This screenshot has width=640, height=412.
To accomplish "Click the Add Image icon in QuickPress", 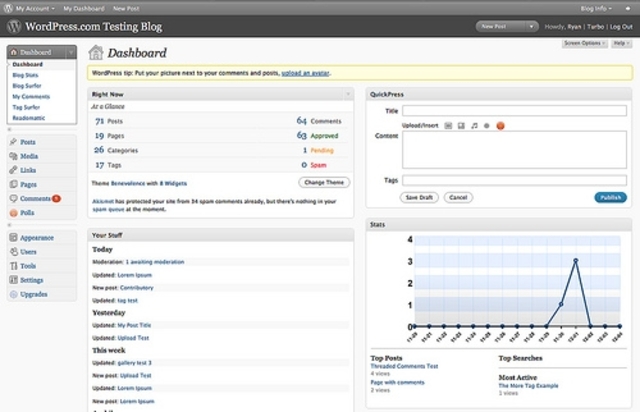I will tap(448, 126).
